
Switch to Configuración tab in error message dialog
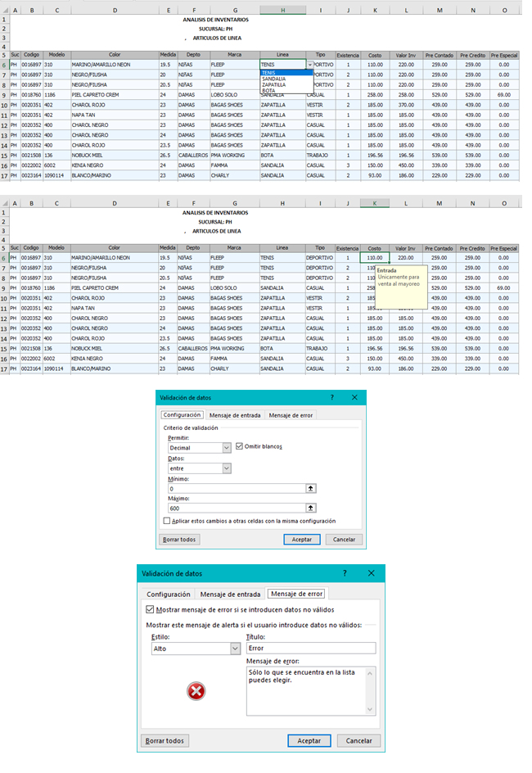pos(169,594)
